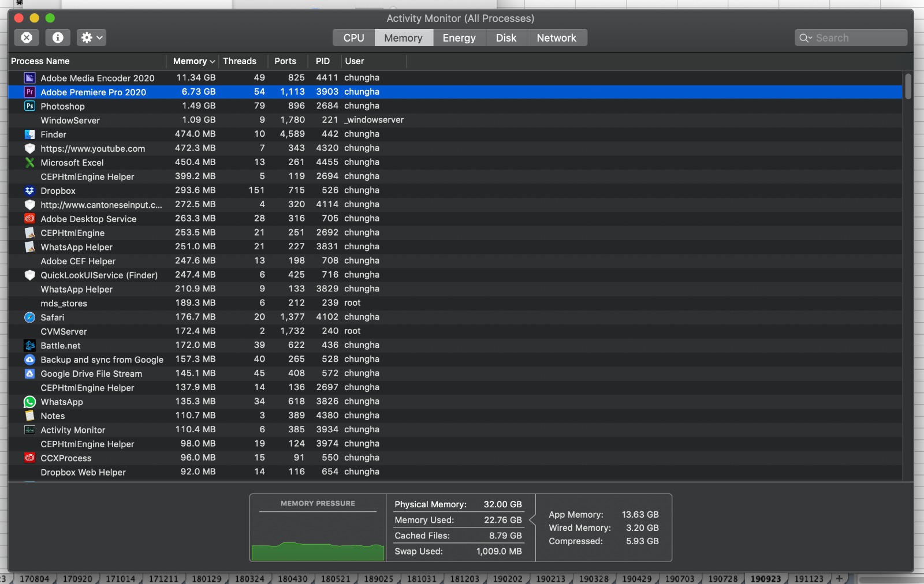Click Physical Memory 32.00 GB value
Viewport: 924px width, 584px height.
[x=502, y=504]
